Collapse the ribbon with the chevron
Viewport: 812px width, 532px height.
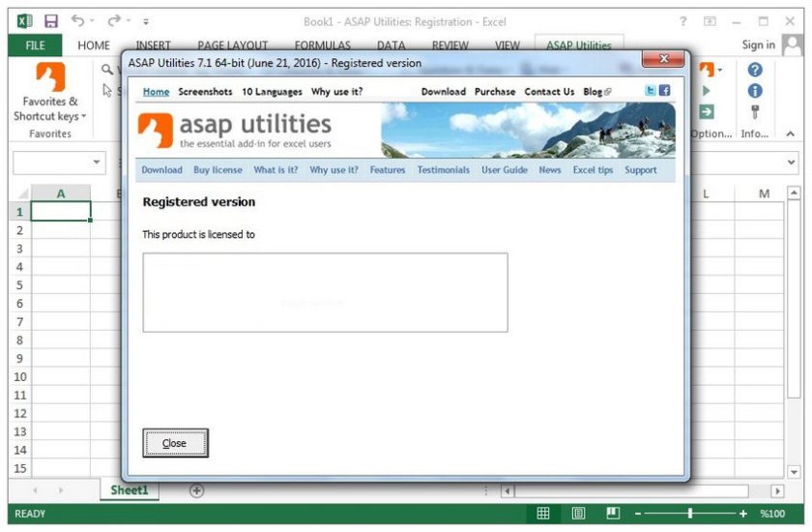(x=791, y=133)
